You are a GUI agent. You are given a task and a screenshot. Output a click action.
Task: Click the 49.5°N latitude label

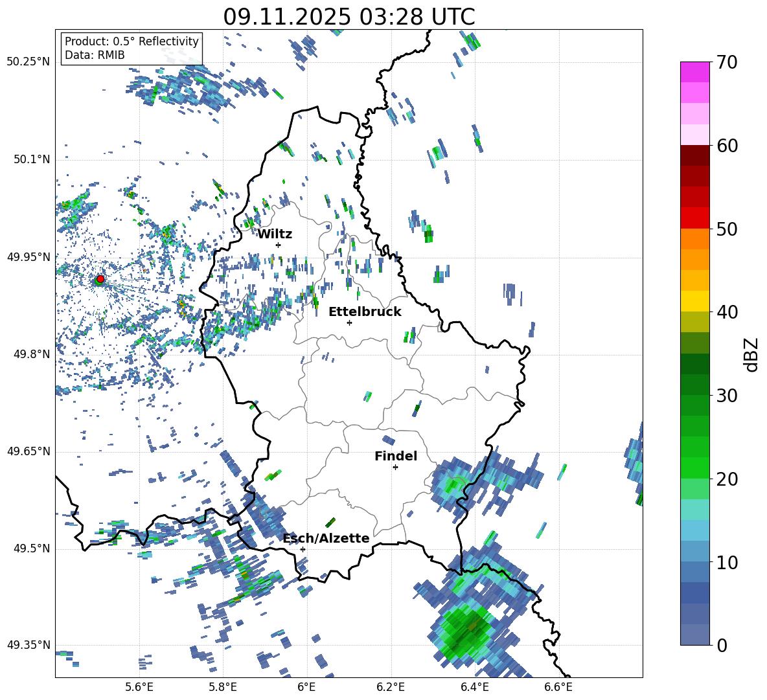coord(31,548)
